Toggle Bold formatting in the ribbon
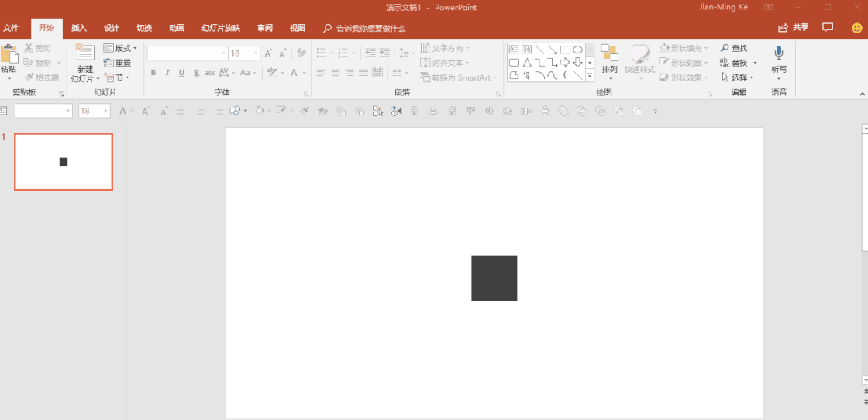The image size is (868, 420). coord(153,73)
